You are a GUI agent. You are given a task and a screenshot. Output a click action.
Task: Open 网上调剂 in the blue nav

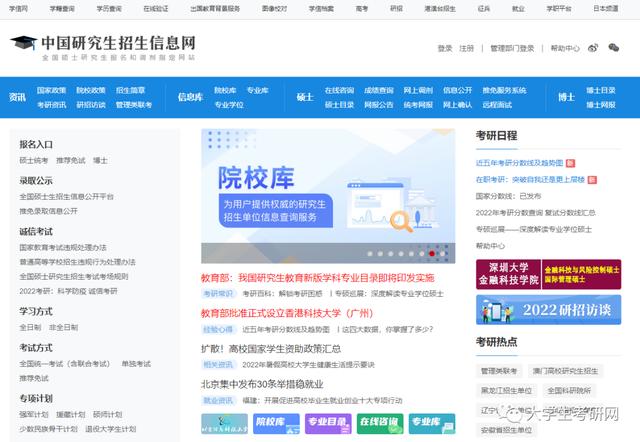(418, 90)
